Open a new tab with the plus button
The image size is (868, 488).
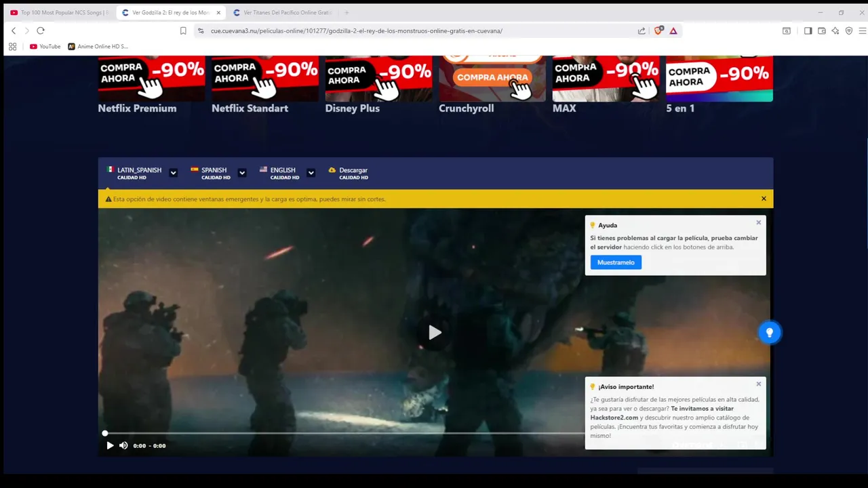(347, 12)
